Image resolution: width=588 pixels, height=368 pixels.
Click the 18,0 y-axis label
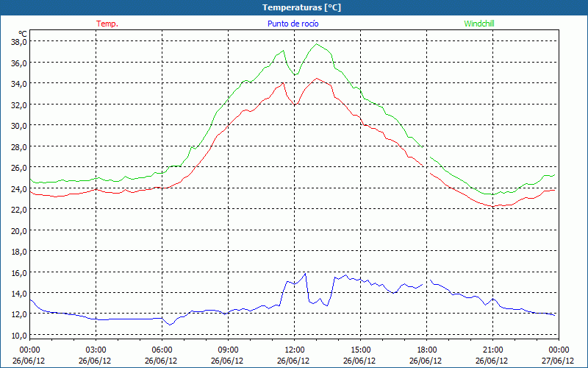tap(19, 252)
